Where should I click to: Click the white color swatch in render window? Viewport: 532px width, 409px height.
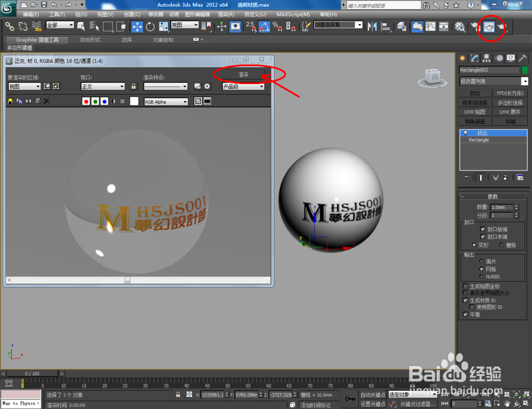click(134, 101)
